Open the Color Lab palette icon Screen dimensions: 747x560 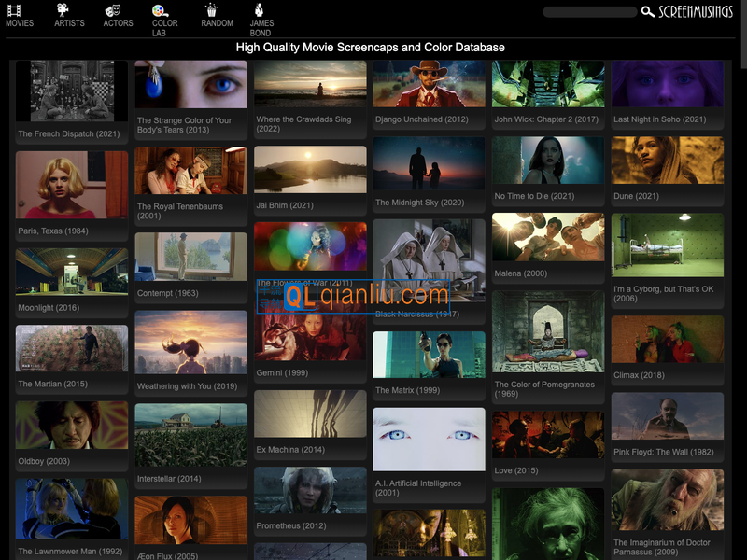pos(160,10)
